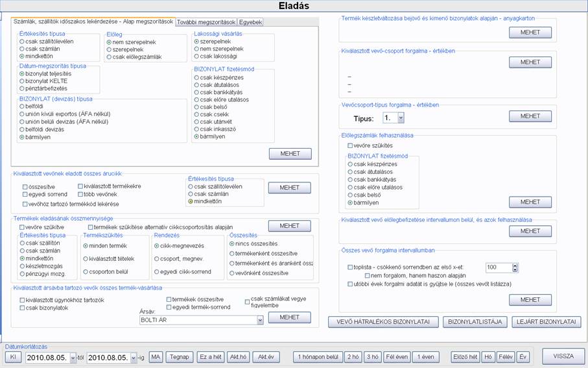Click MEHET next to Ársáv dropdown
This screenshot has width=588, height=368.
[289, 317]
